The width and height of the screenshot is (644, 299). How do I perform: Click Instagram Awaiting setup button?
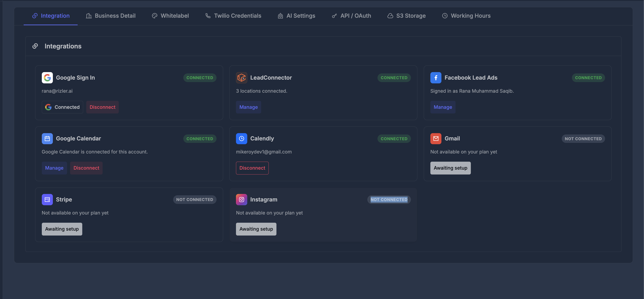pos(256,229)
